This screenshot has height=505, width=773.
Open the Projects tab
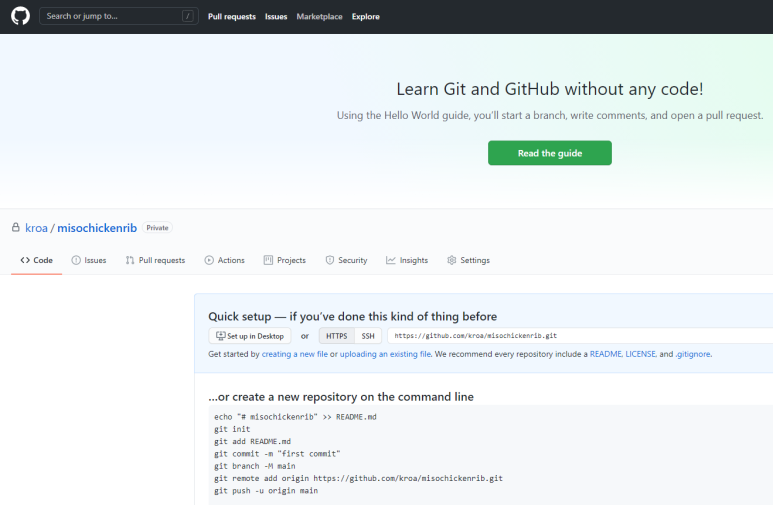click(284, 260)
